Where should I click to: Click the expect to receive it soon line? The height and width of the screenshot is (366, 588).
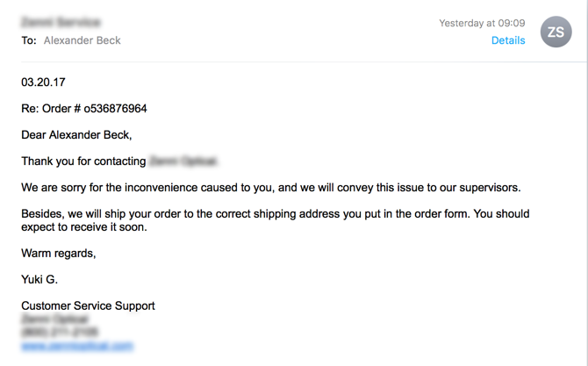tap(83, 227)
